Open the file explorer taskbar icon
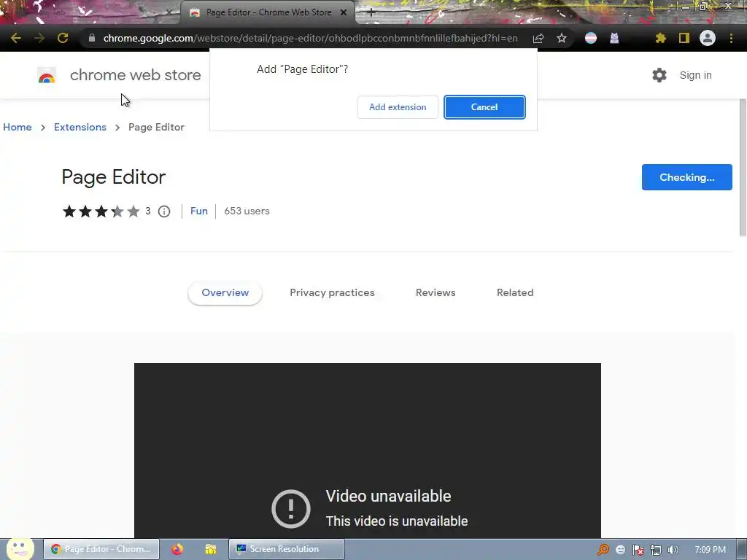 tap(211, 549)
